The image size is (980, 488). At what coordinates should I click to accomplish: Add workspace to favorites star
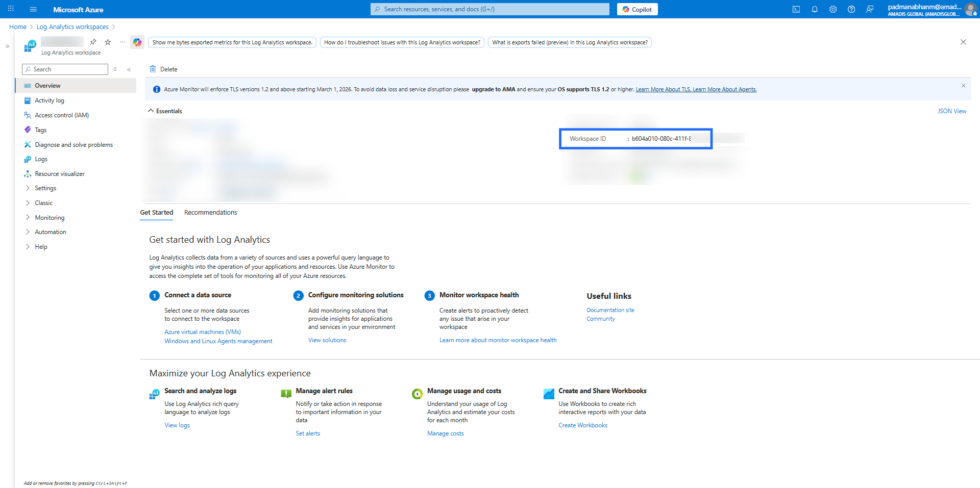click(108, 42)
